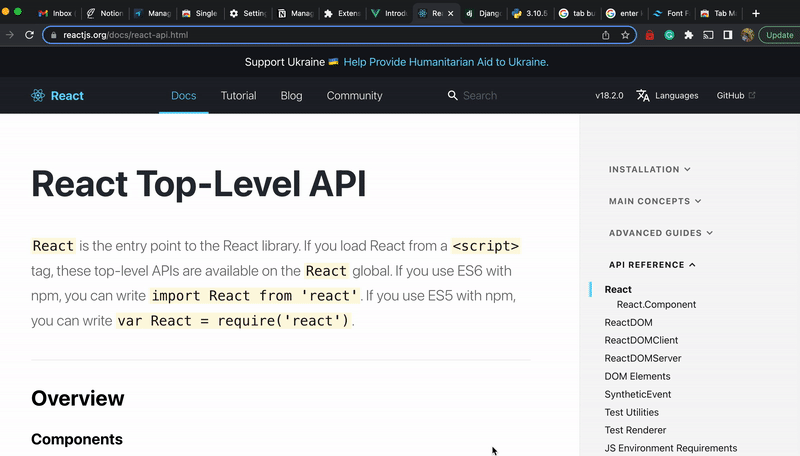Switch to the Python 3.10.5 tab

pos(531,13)
